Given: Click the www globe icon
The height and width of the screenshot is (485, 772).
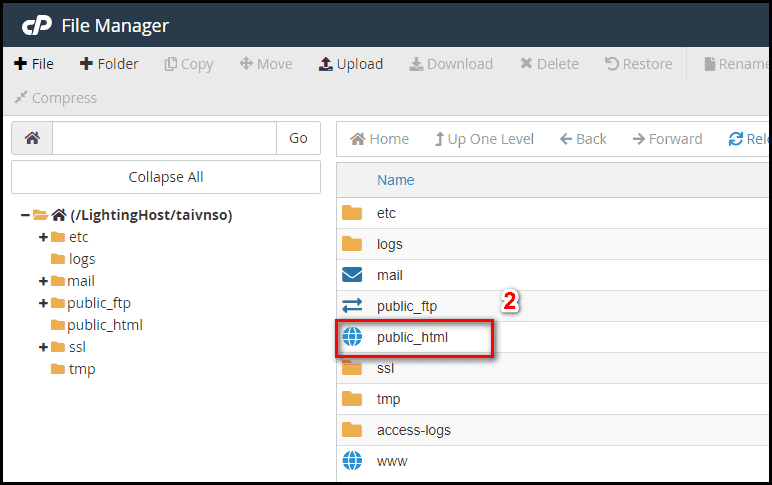Looking at the screenshot, I should (x=352, y=461).
